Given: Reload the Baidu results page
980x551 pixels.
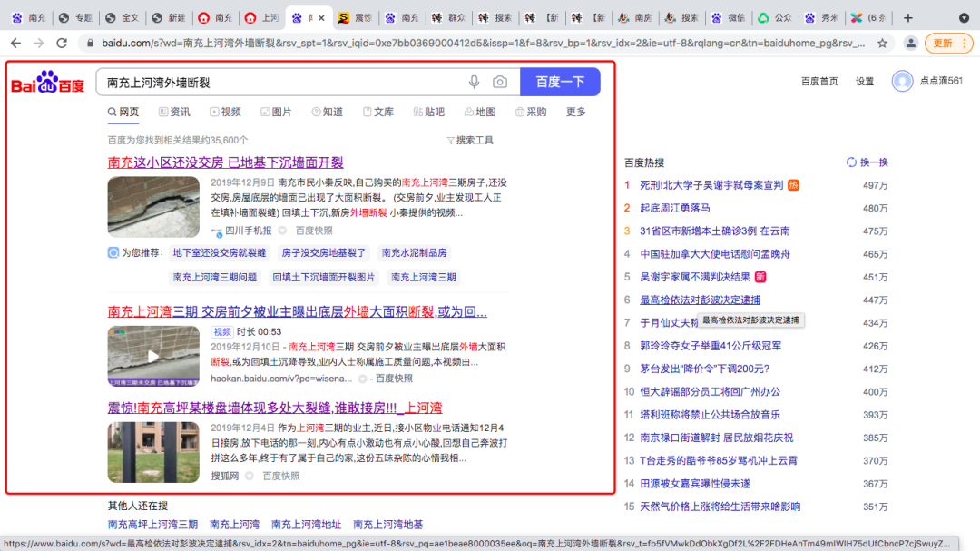Looking at the screenshot, I should pyautogui.click(x=62, y=44).
